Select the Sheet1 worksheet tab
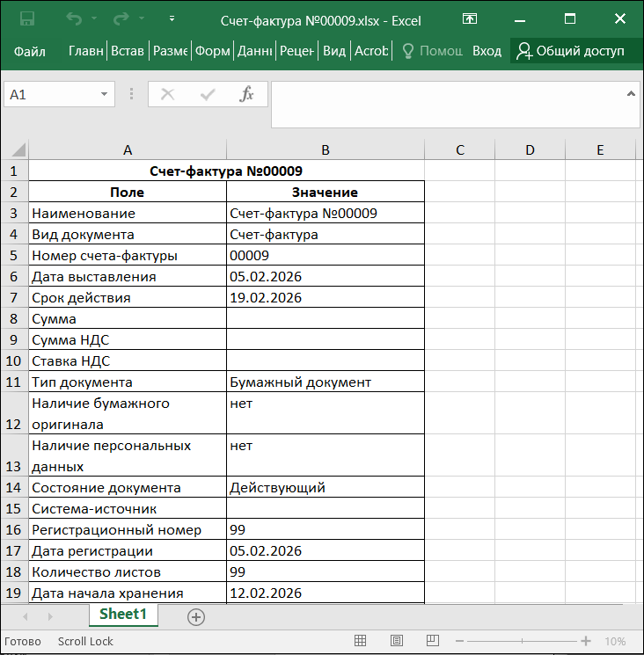Image resolution: width=644 pixels, height=655 pixels. [x=123, y=614]
